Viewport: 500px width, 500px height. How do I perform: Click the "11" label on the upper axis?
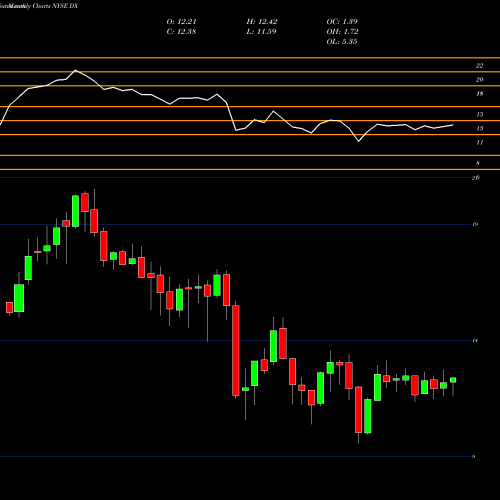point(479,142)
